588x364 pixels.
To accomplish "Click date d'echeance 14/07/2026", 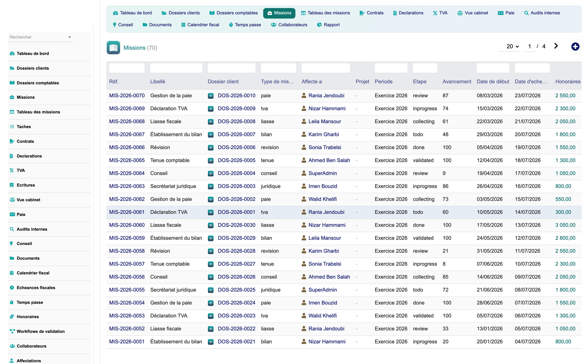I will click(528, 212).
